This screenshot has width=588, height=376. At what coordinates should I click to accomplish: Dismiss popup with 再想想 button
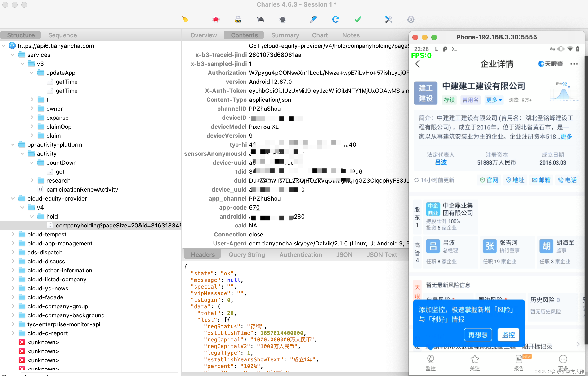tap(478, 335)
